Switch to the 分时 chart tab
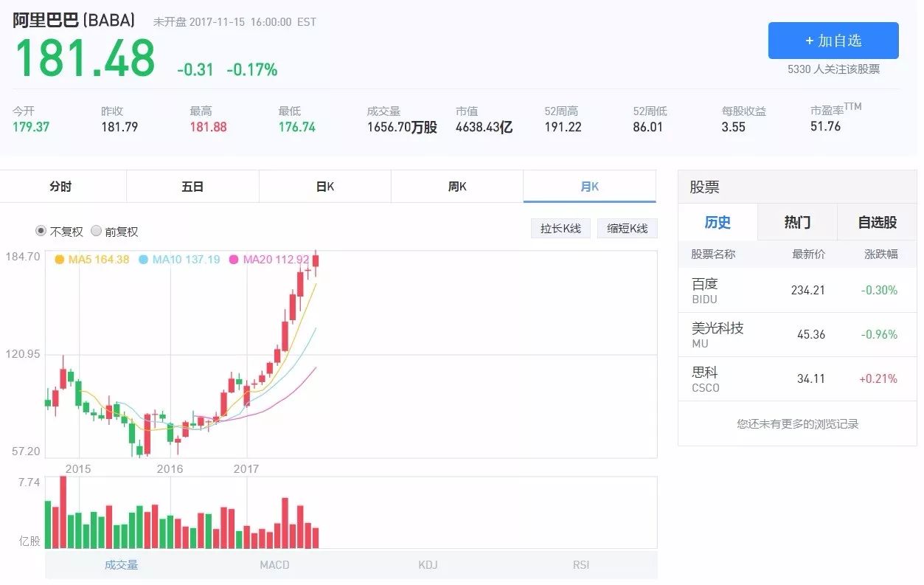 pos(61,187)
